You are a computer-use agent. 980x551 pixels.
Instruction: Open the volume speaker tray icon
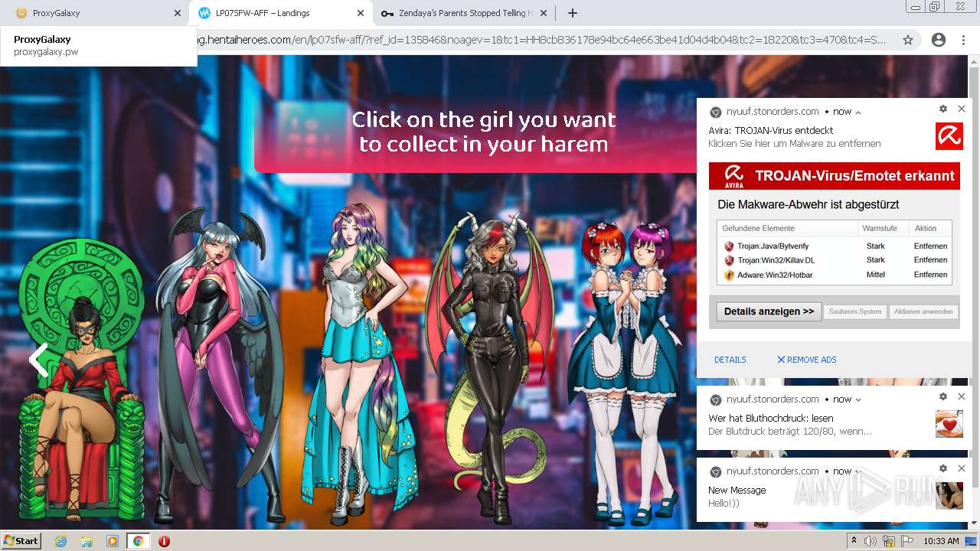coord(871,541)
